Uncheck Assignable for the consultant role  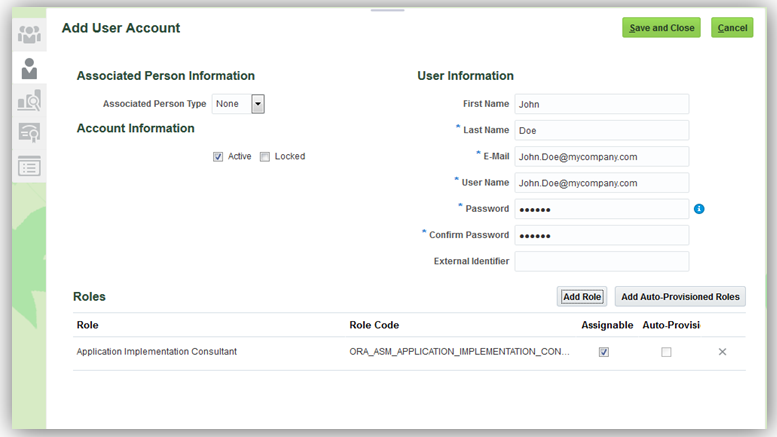[x=603, y=352]
